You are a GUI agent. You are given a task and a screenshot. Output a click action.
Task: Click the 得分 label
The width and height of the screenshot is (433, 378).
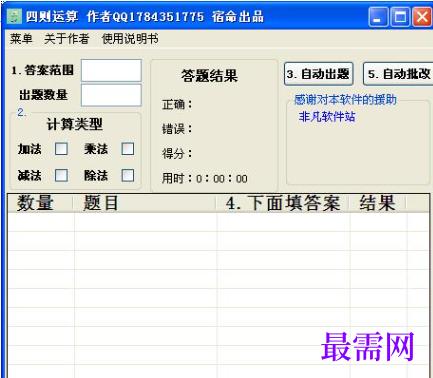click(x=177, y=154)
